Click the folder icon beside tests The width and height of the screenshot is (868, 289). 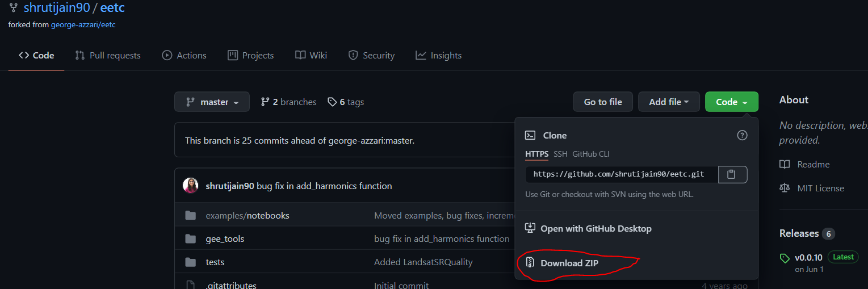[191, 262]
